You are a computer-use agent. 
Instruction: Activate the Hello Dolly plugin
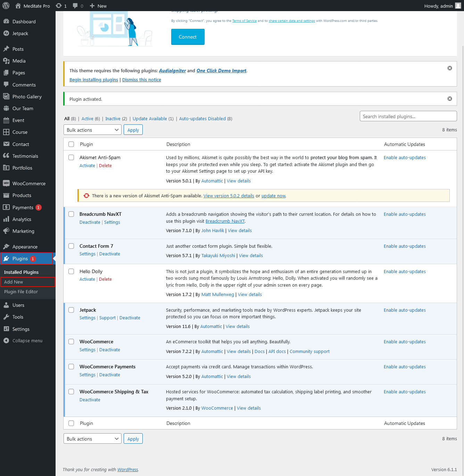[x=87, y=279]
